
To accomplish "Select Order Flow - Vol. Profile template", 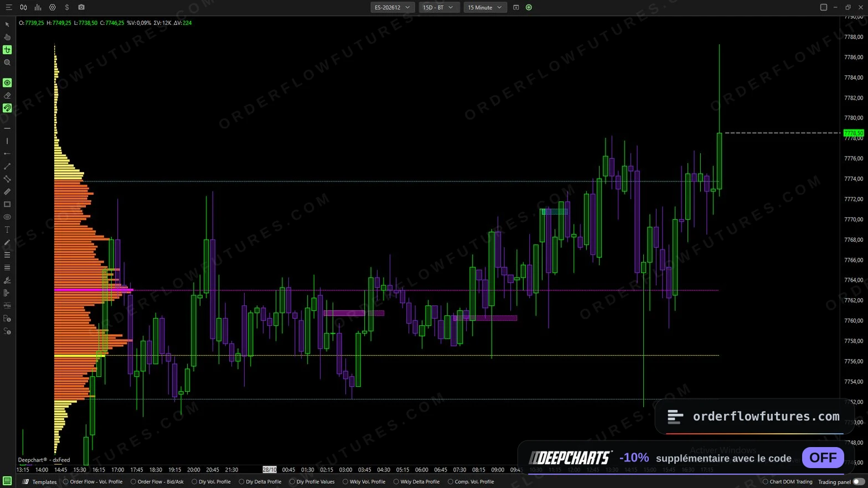I will click(x=93, y=482).
